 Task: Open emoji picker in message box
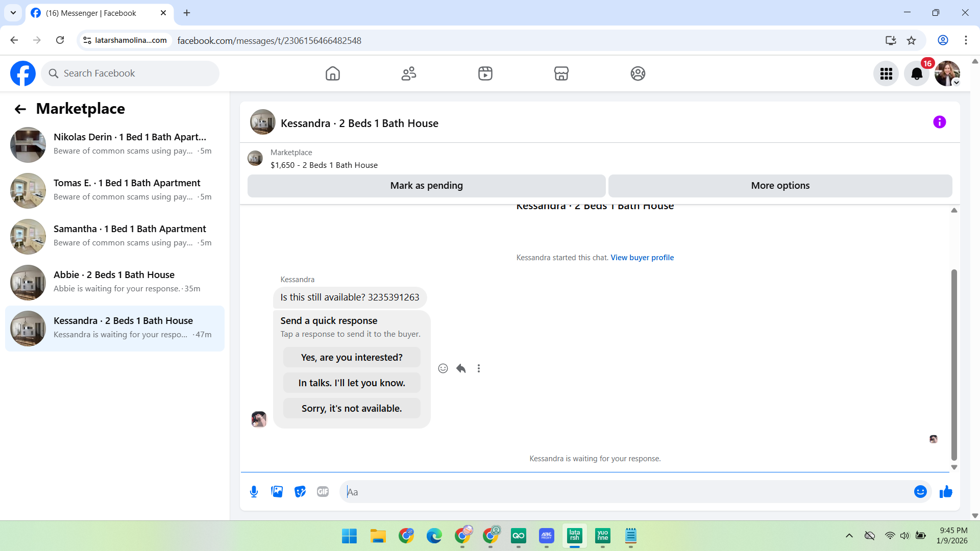pos(920,492)
